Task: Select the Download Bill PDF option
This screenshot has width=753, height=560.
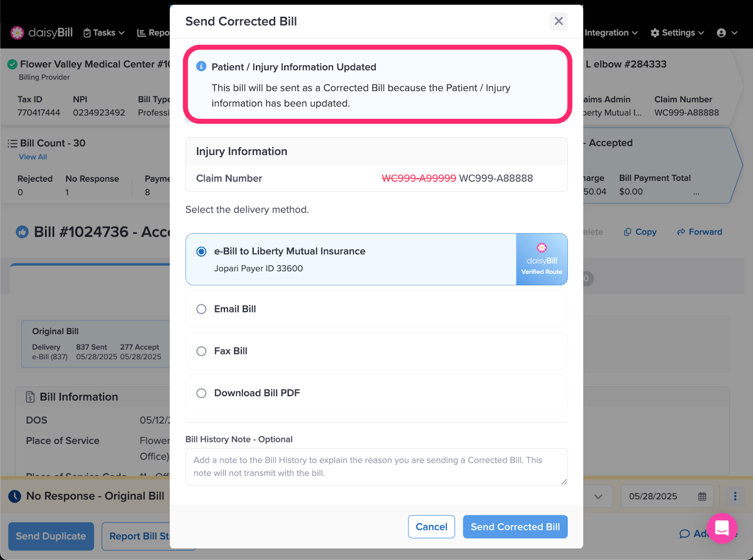Action: pos(376,393)
